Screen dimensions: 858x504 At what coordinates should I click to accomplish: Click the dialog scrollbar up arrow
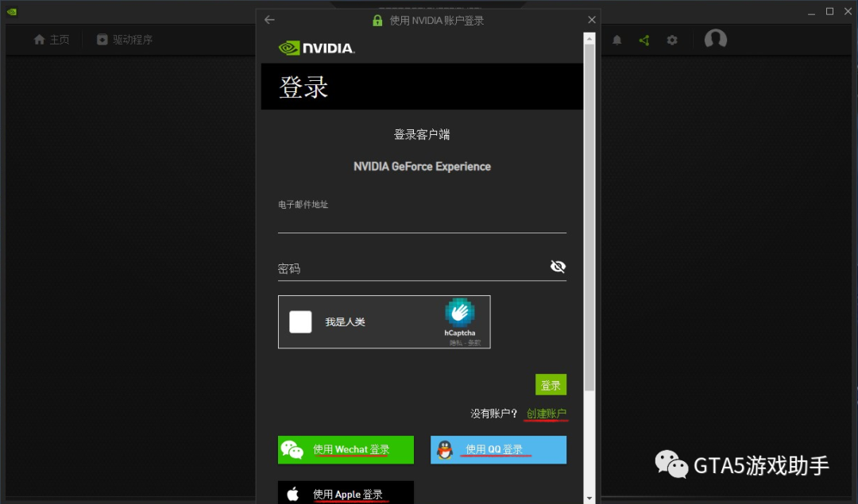click(x=589, y=39)
